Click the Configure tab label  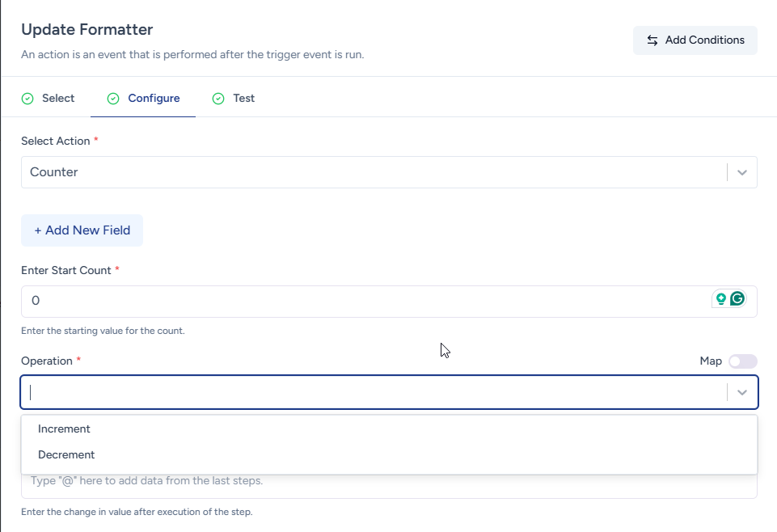[x=154, y=99]
